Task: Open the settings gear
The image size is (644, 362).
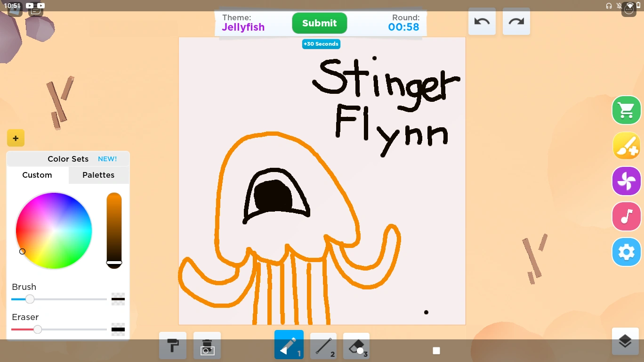Action: click(626, 252)
